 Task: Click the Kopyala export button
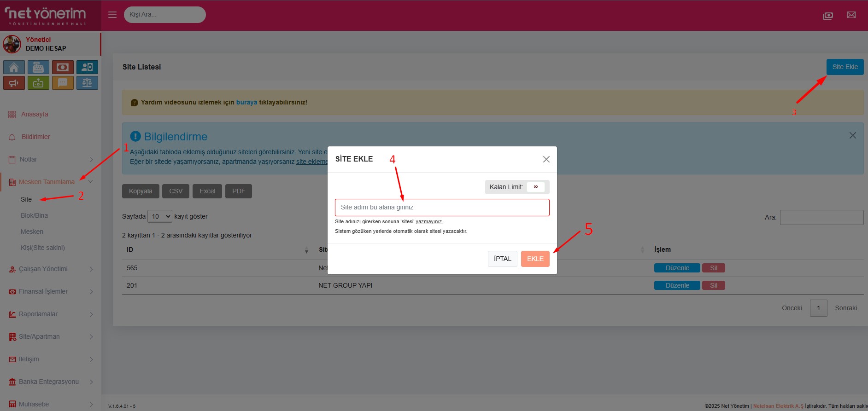141,191
